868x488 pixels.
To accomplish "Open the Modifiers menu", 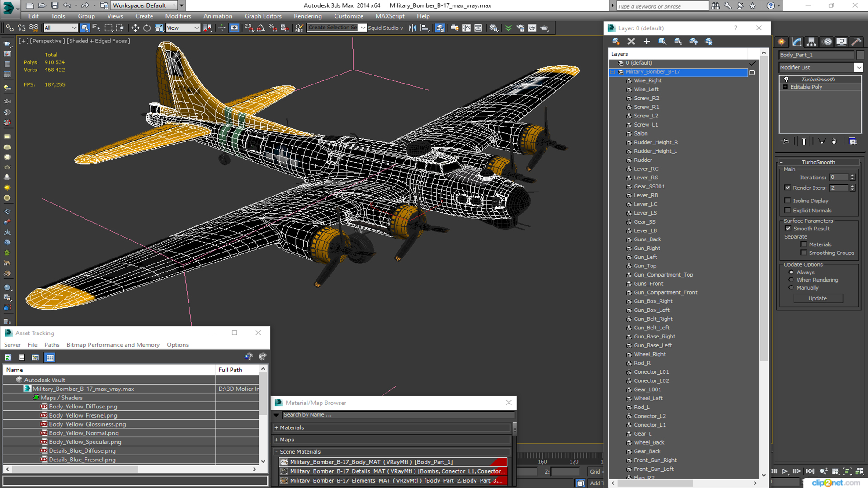I will (178, 16).
